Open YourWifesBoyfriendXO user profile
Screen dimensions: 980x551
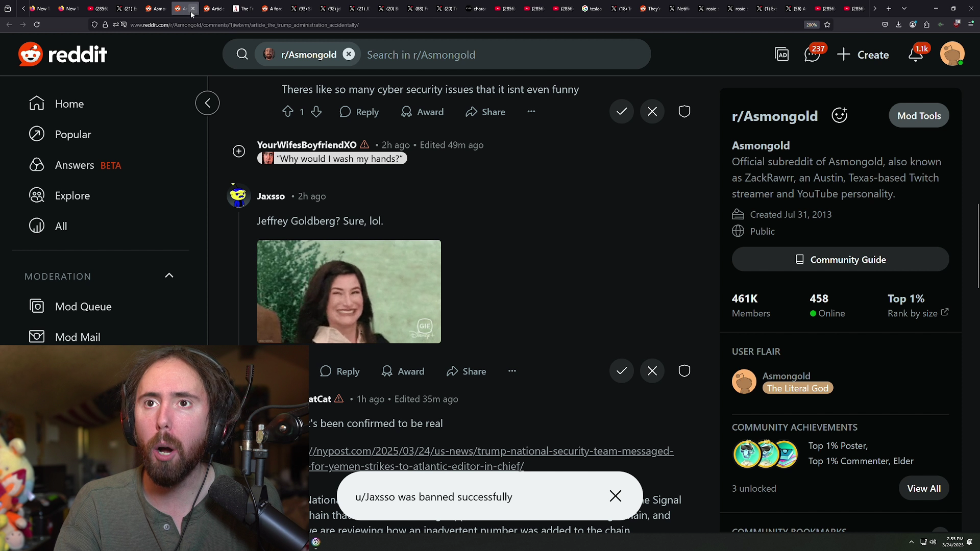tap(307, 145)
